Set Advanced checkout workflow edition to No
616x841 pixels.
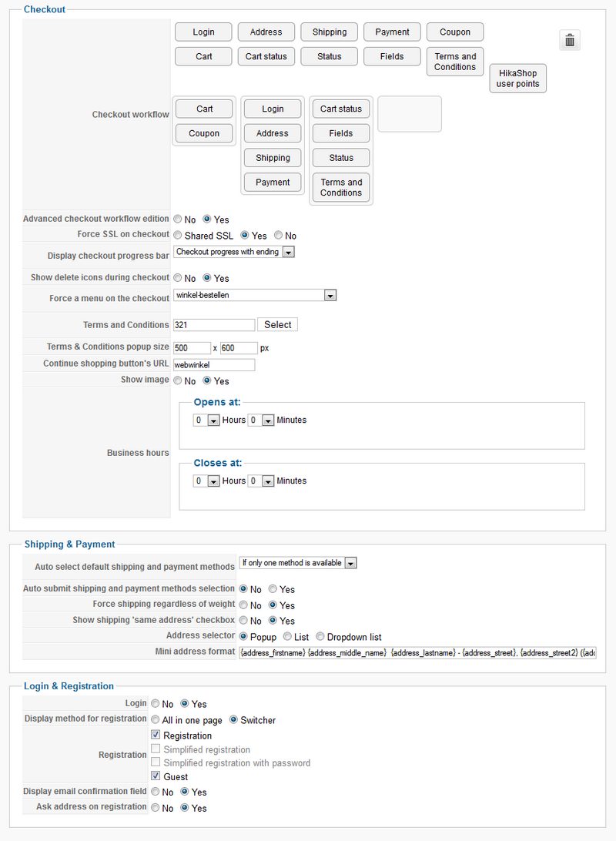[178, 219]
